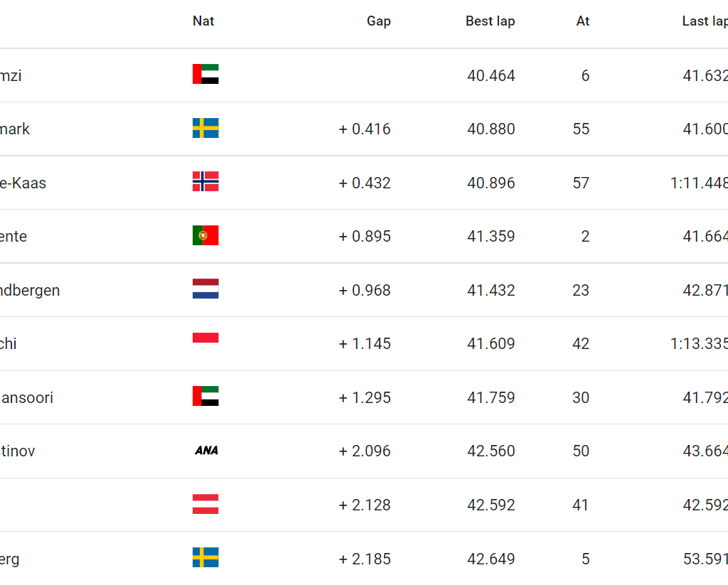Click the UAE flag in first row
Image resolution: width=728 pixels, height=585 pixels.
[x=205, y=74]
